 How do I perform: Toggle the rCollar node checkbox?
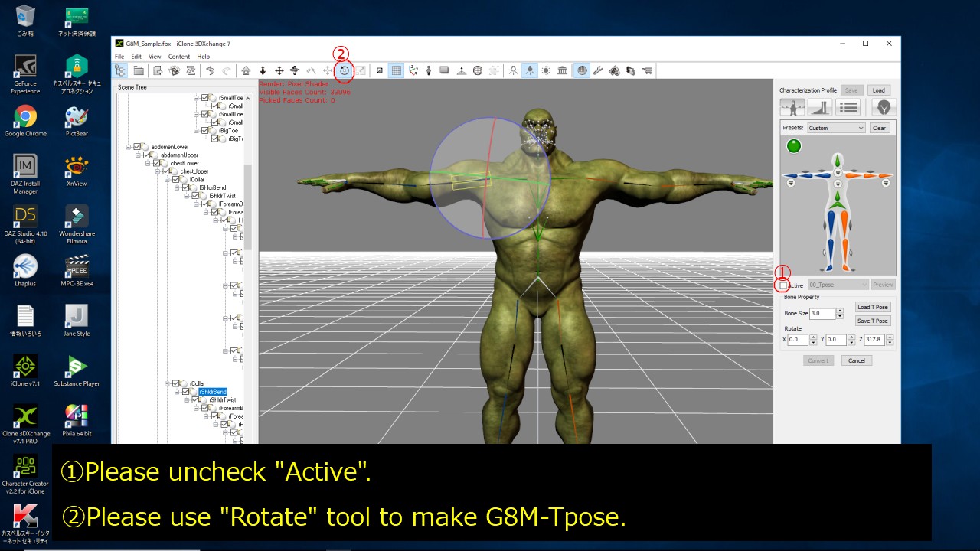coord(176,383)
